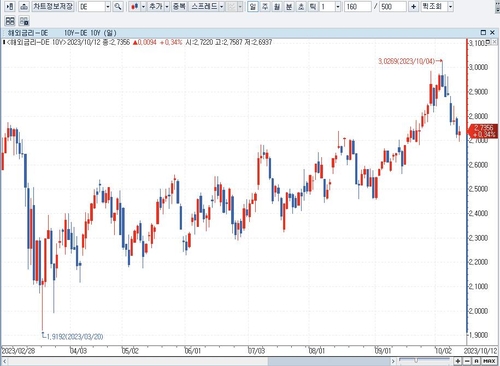Open the 조회 dropdown in the toolbar
The image size is (500, 366).
click(x=450, y=6)
